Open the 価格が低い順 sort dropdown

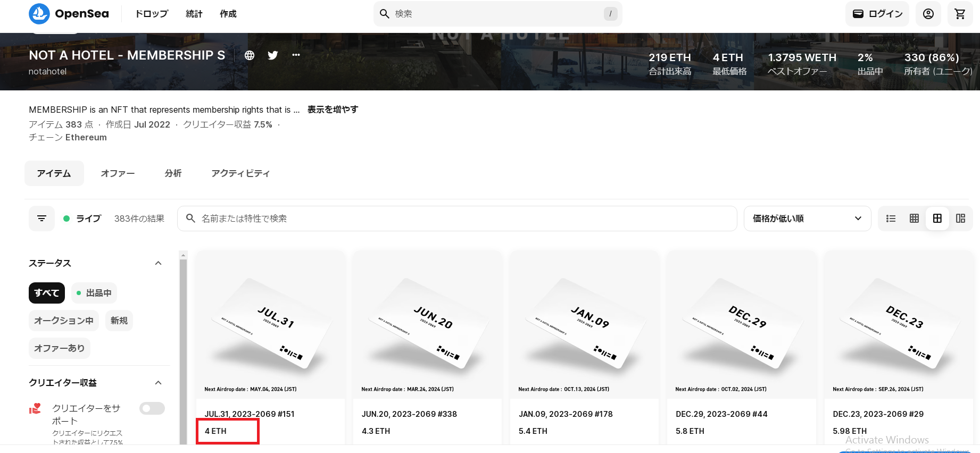[807, 219]
